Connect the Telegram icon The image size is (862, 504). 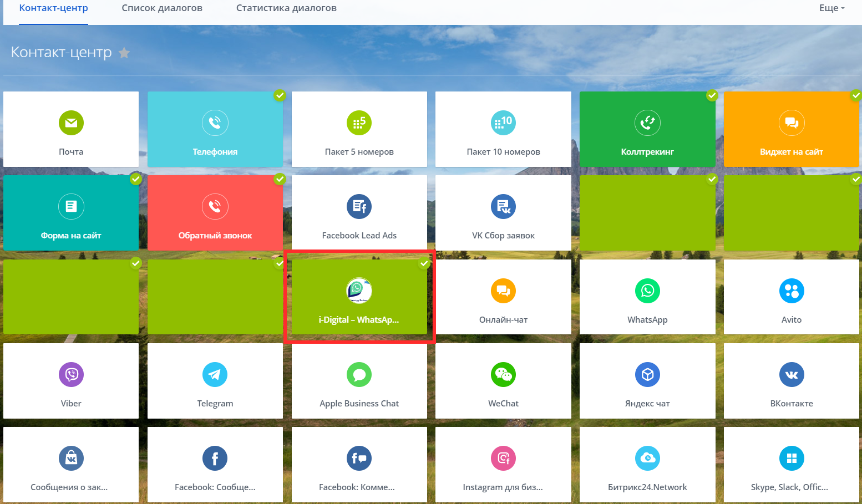215,374
